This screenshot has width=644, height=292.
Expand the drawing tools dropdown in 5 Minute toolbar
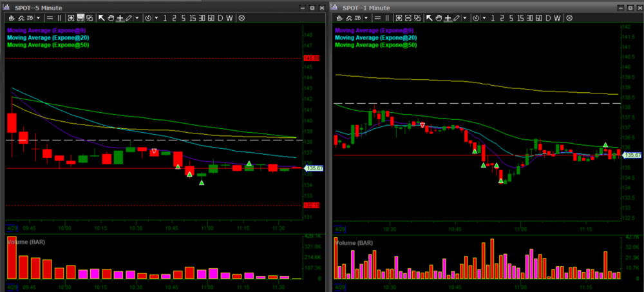[x=137, y=18]
